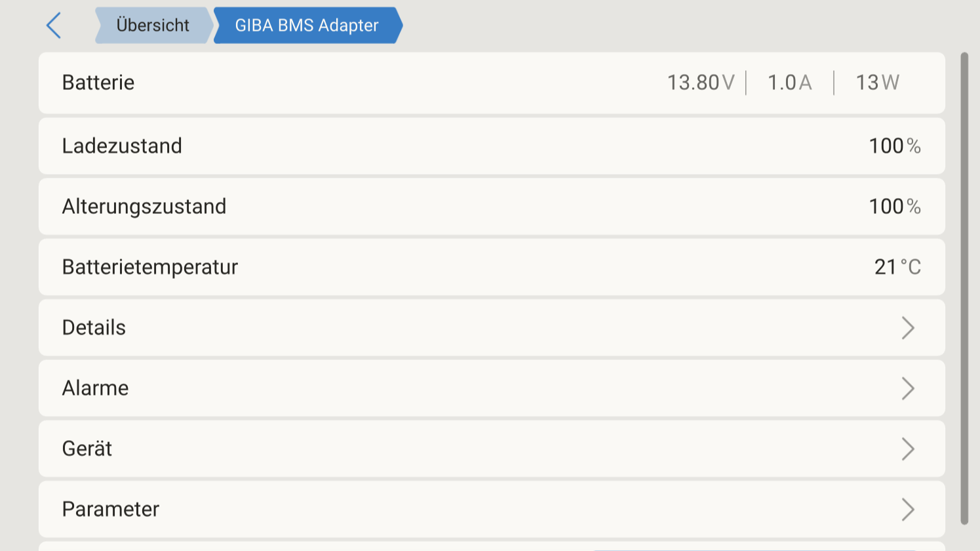980x551 pixels.
Task: Click the blue back arrow icon
Action: [54, 26]
